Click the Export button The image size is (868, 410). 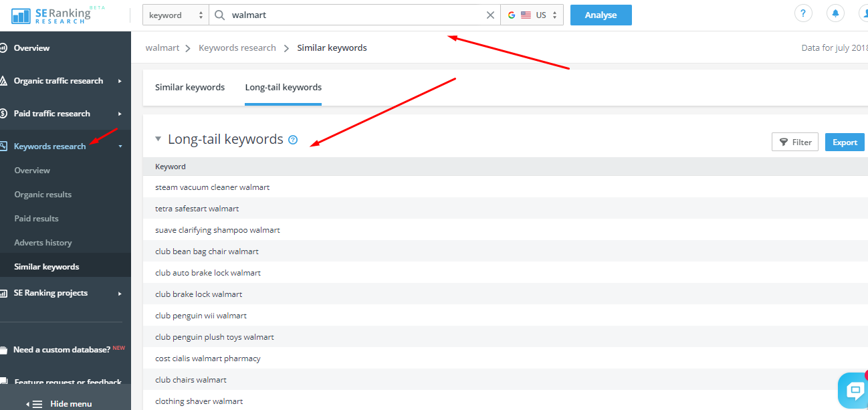pyautogui.click(x=845, y=142)
